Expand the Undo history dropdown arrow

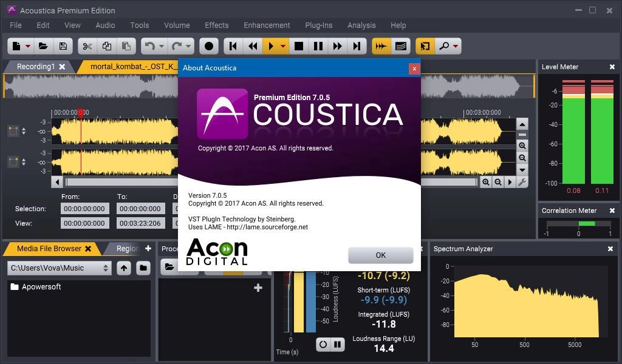(x=162, y=46)
